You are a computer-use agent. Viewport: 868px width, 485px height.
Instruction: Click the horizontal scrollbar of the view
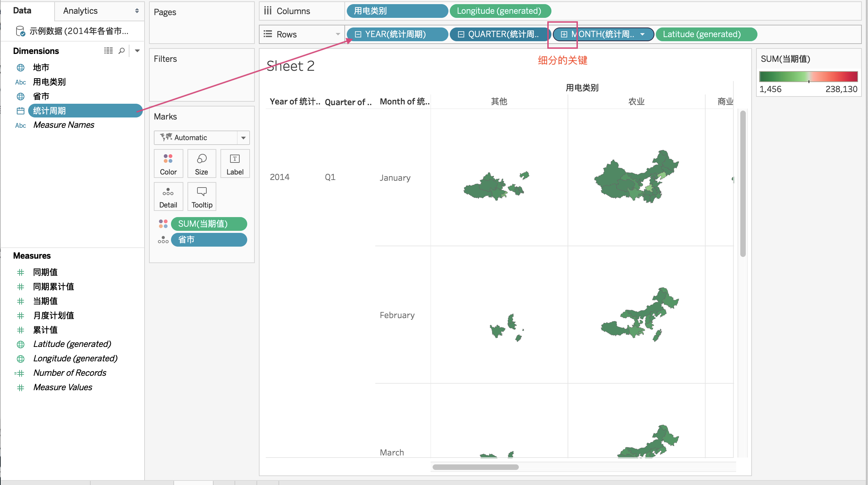click(x=476, y=467)
